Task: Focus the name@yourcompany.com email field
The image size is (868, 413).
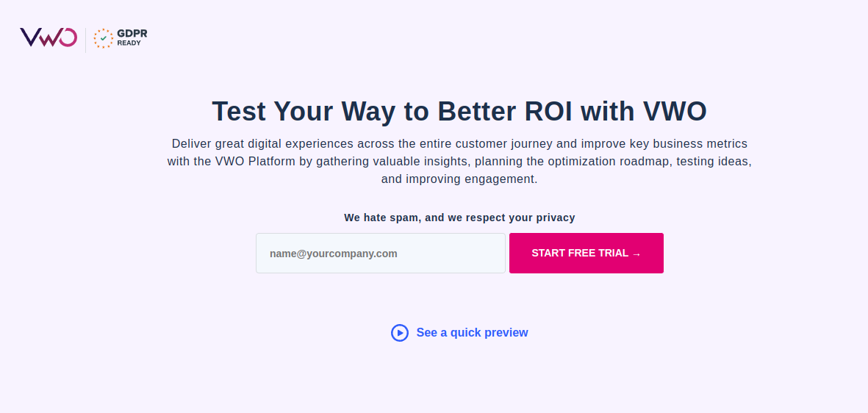Action: (381, 253)
